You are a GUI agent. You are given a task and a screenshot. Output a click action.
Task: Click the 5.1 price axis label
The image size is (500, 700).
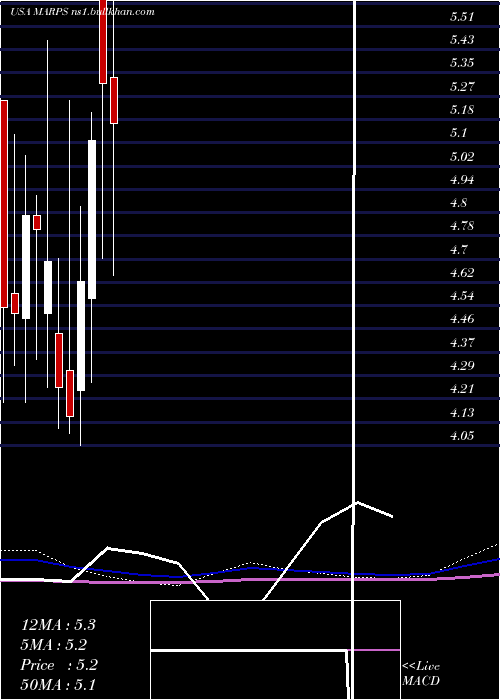pyautogui.click(x=458, y=133)
